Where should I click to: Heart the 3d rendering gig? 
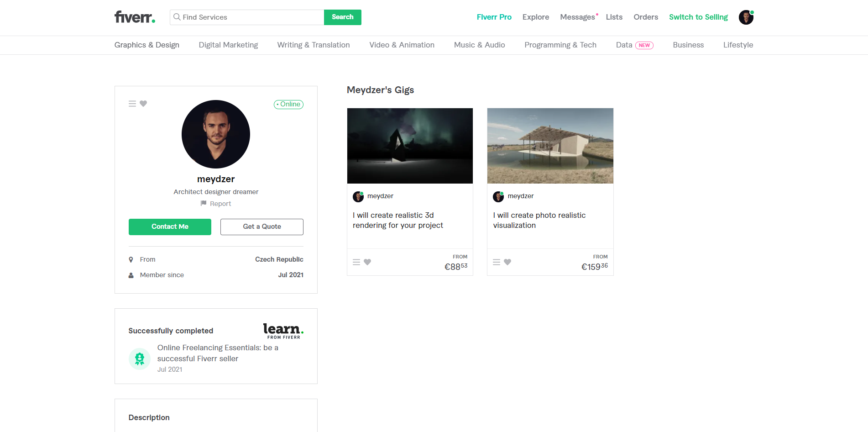[367, 262]
